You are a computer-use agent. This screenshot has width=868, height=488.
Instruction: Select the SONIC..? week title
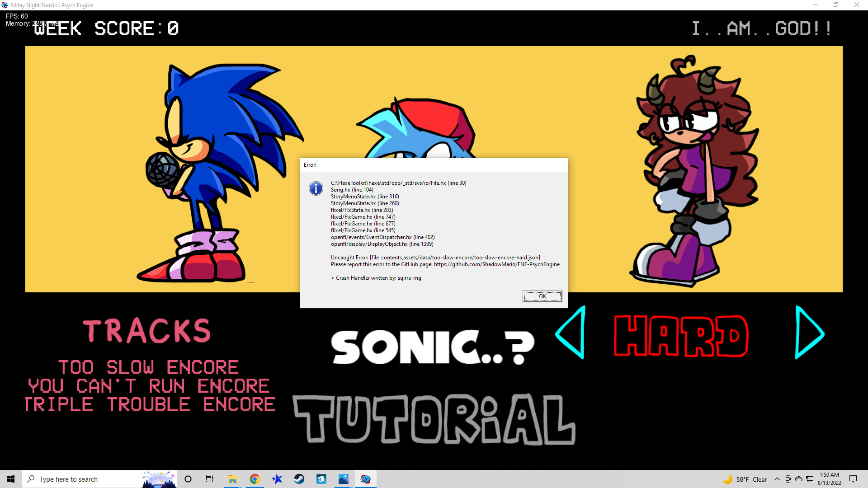click(x=433, y=347)
